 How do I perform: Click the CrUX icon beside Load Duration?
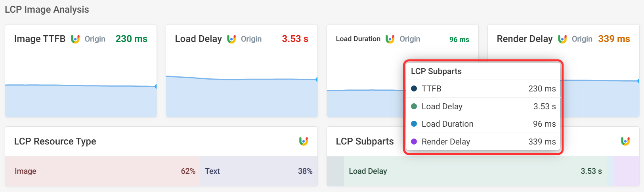point(390,39)
